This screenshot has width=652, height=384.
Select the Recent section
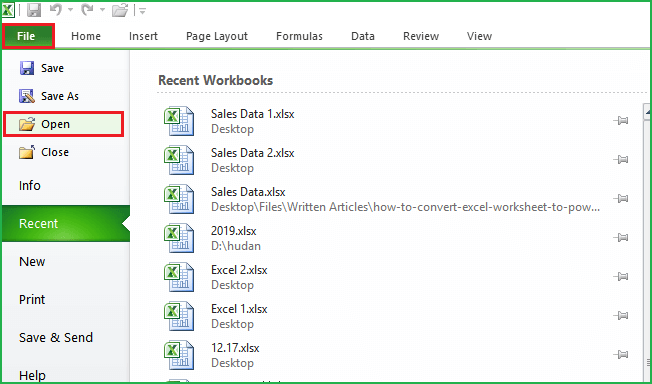coord(66,223)
